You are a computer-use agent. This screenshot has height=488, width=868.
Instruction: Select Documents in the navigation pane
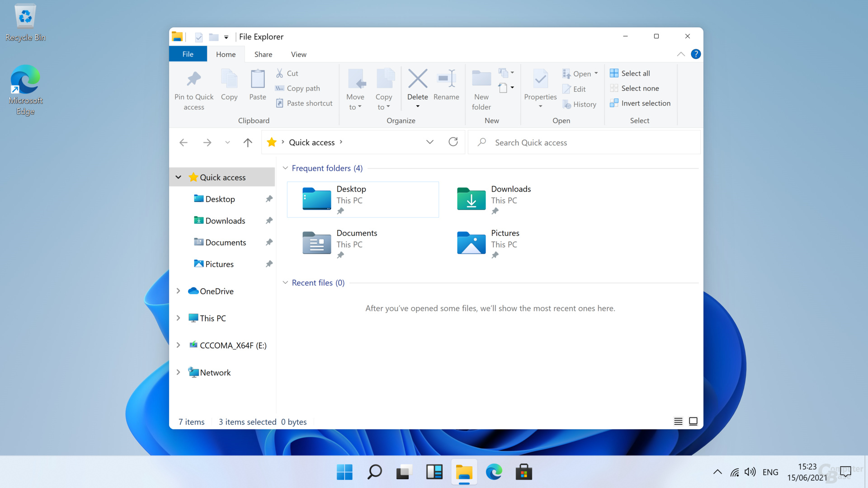click(226, 242)
